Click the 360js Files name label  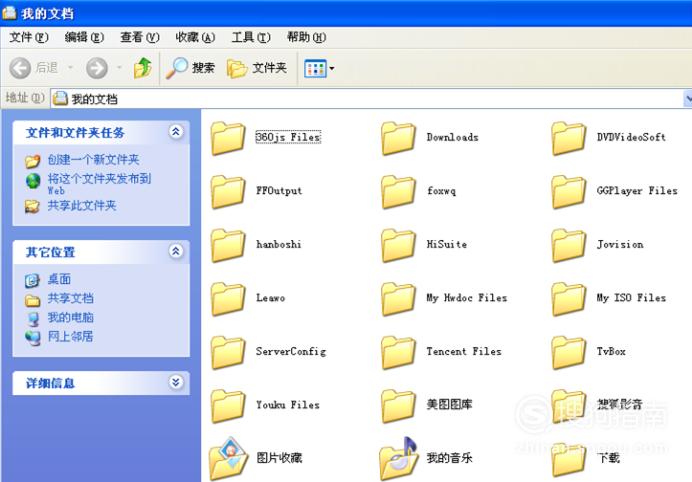tap(288, 137)
